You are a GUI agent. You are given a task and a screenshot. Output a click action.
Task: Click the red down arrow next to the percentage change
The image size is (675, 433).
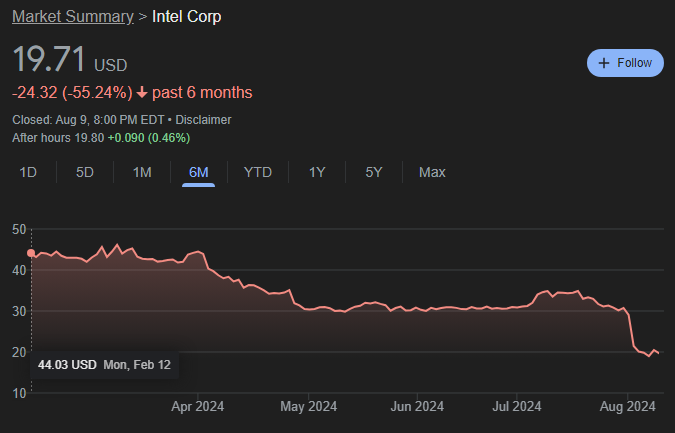pos(142,93)
